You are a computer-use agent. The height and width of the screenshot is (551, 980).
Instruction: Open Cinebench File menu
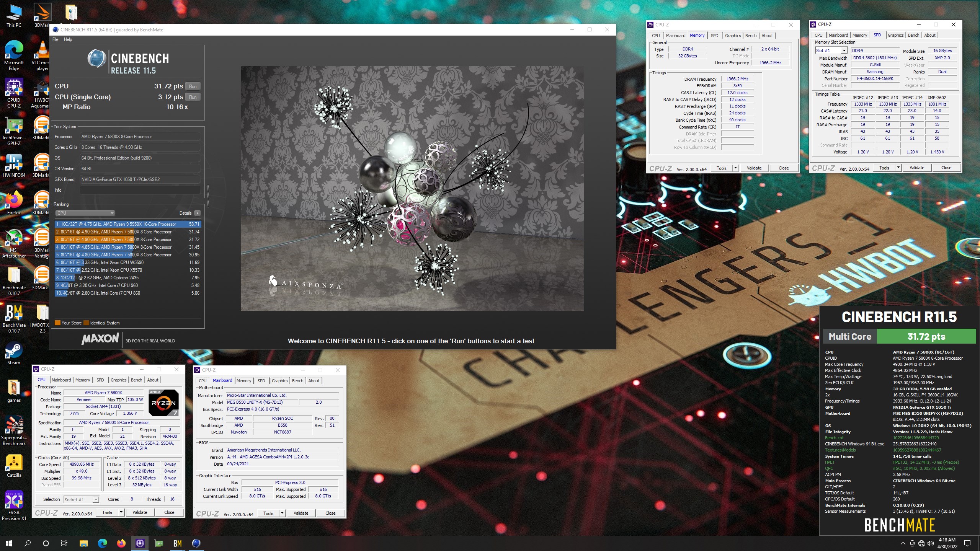tap(56, 39)
